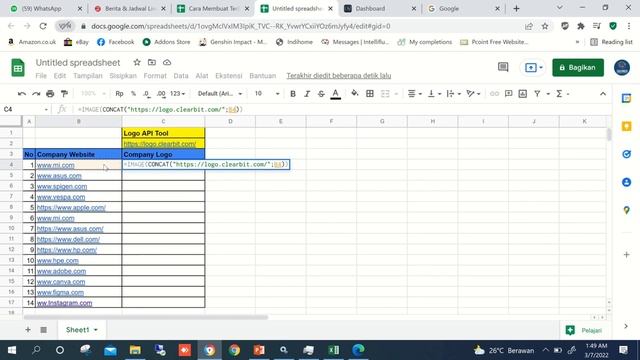Open text rotation dropdown

coord(473,94)
